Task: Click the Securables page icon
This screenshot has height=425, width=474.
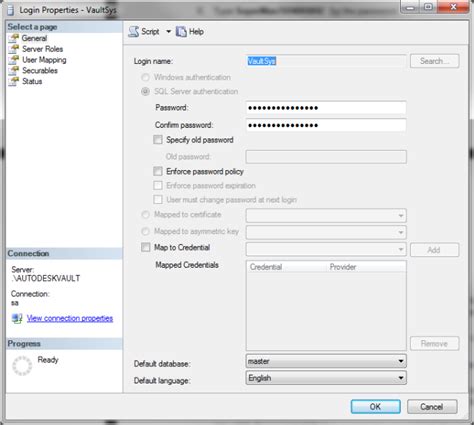Action: tap(14, 71)
